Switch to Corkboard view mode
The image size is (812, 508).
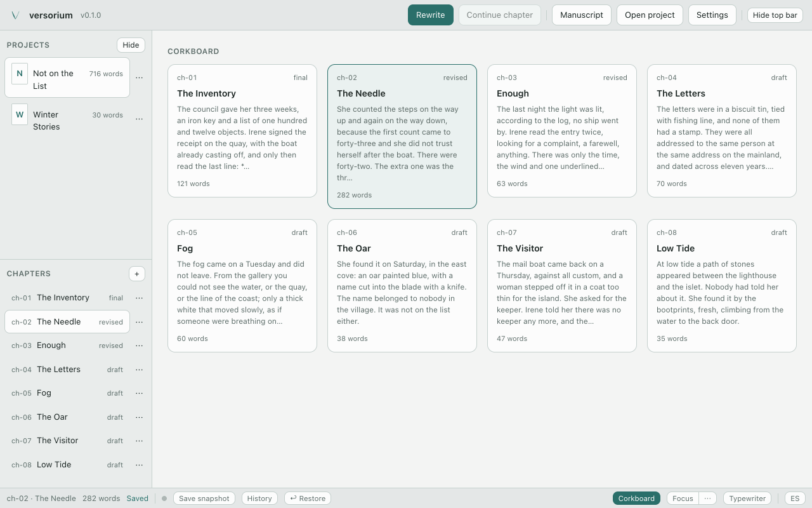click(636, 498)
